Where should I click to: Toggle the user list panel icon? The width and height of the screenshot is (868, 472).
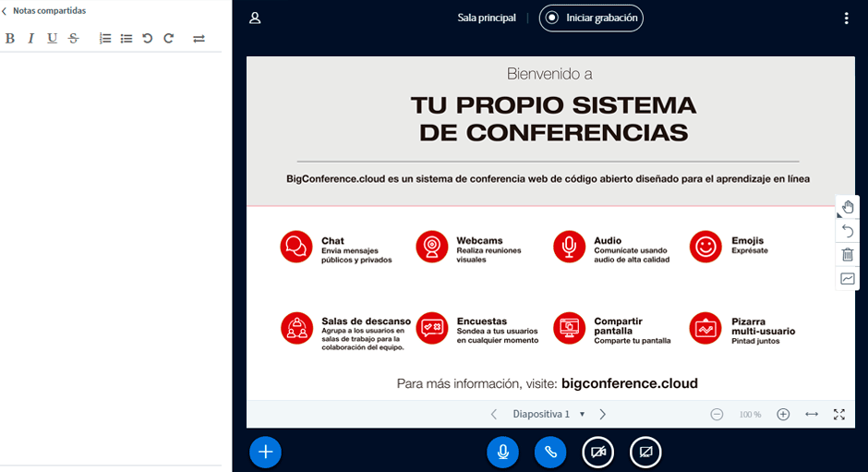click(x=256, y=18)
